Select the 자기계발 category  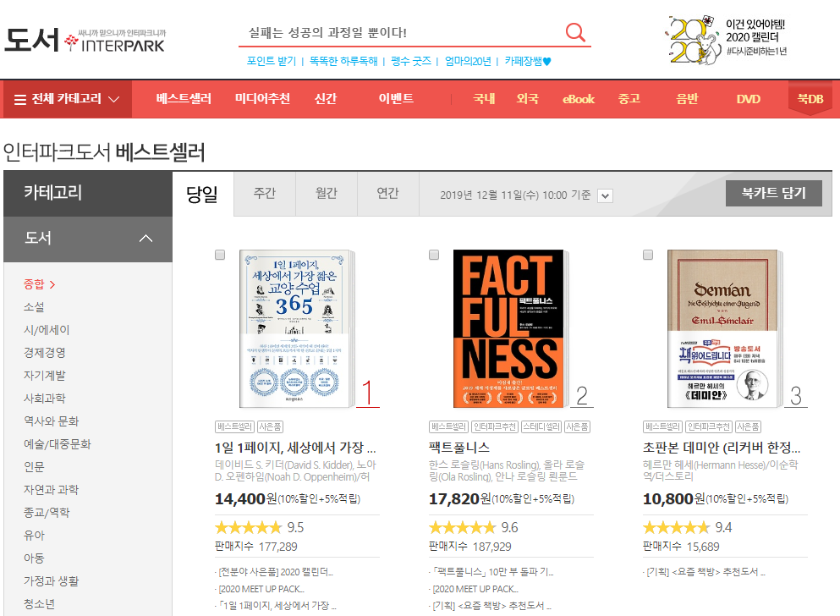point(45,376)
